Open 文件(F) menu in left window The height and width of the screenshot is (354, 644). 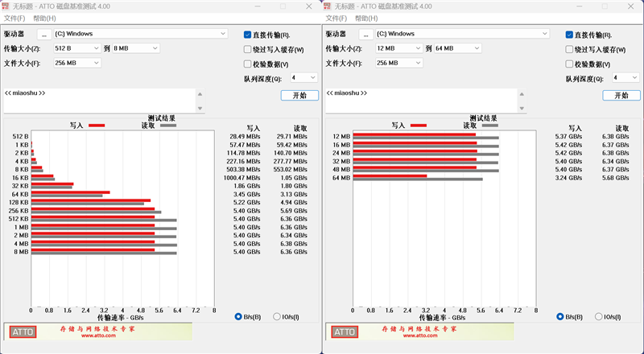14,19
